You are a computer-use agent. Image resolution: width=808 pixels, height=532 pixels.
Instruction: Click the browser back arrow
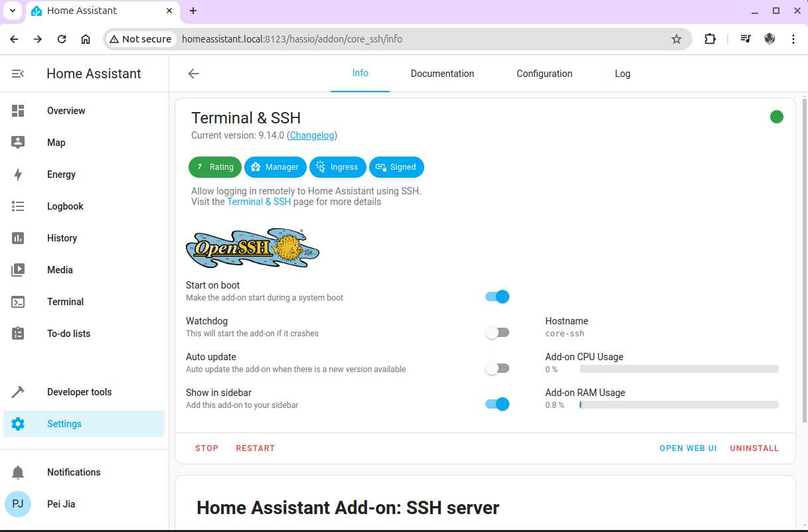14,39
